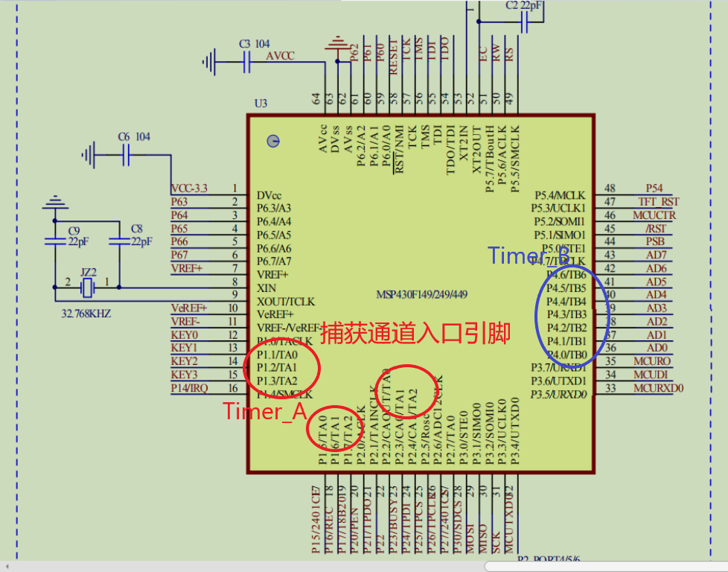
Task: Select the red Timer_A annotation text
Action: click(x=265, y=413)
